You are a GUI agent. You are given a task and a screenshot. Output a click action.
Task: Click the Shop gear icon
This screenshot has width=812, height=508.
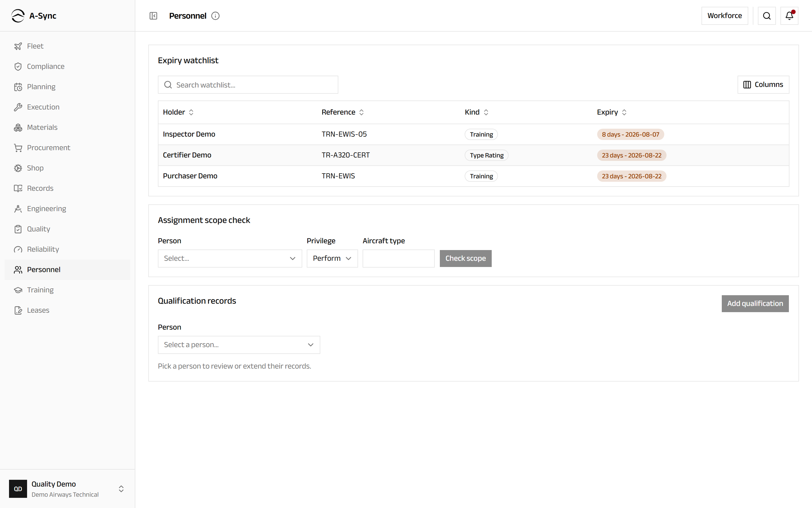pyautogui.click(x=18, y=168)
